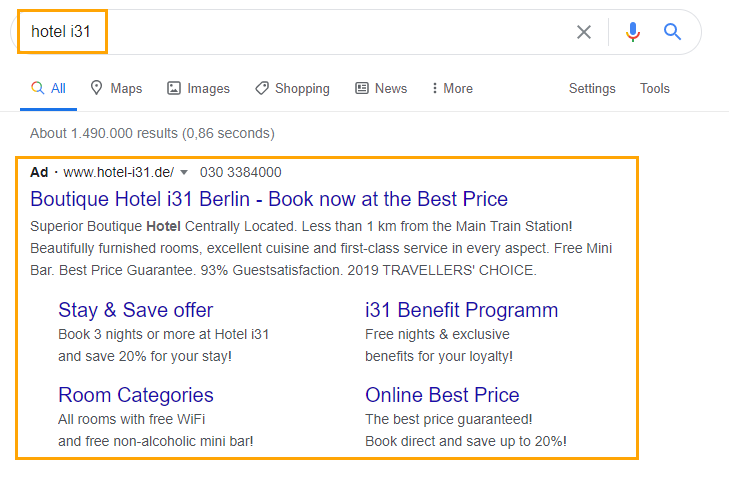The height and width of the screenshot is (477, 729).
Task: Open the Shopping tab
Action: [x=292, y=88]
